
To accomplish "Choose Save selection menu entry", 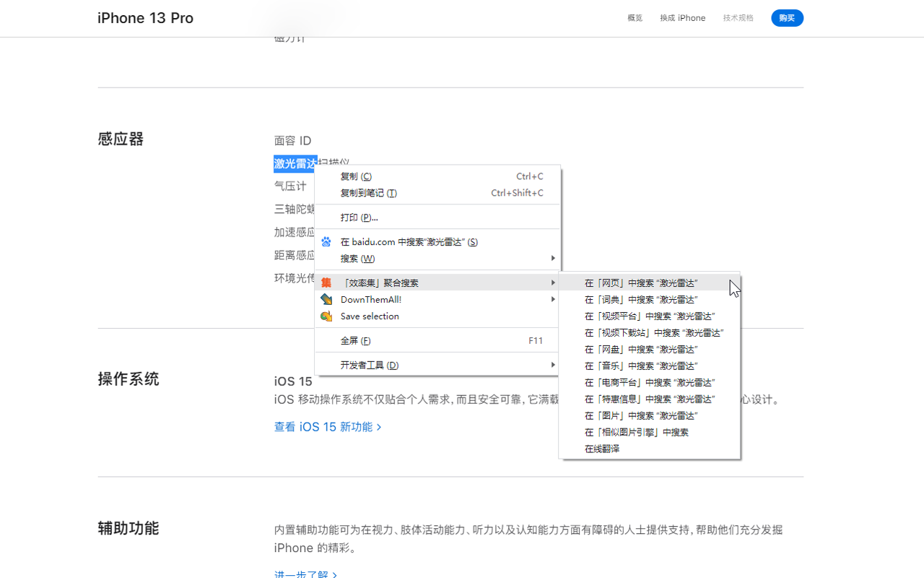I will tap(437, 316).
